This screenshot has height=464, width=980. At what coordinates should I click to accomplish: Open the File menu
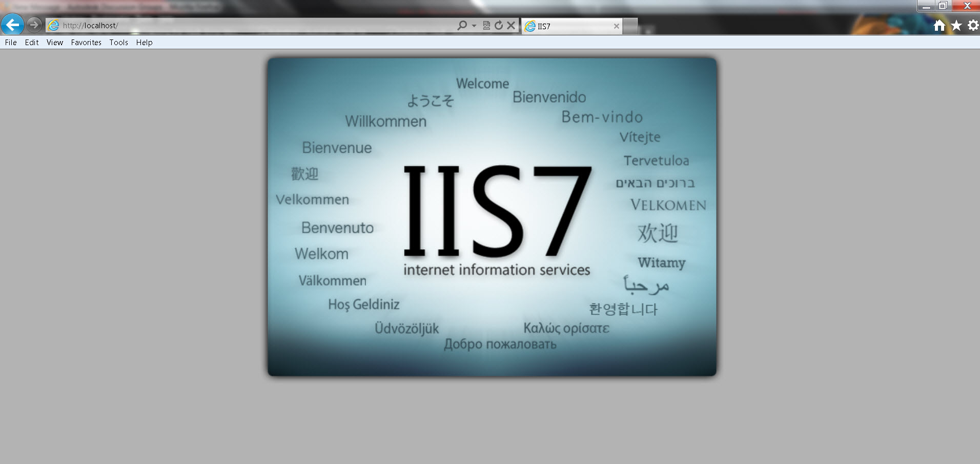(11, 43)
